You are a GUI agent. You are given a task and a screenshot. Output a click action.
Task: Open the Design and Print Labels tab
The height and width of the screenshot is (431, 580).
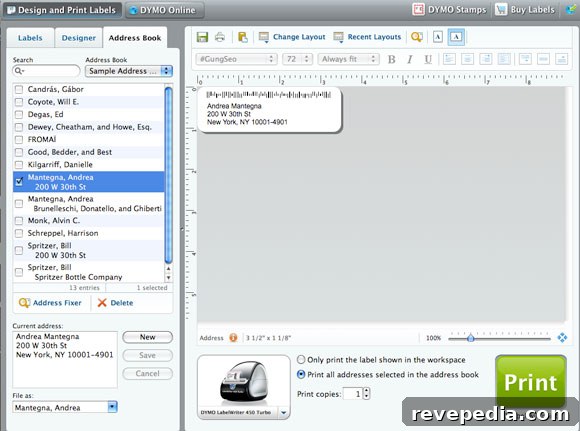tap(62, 10)
